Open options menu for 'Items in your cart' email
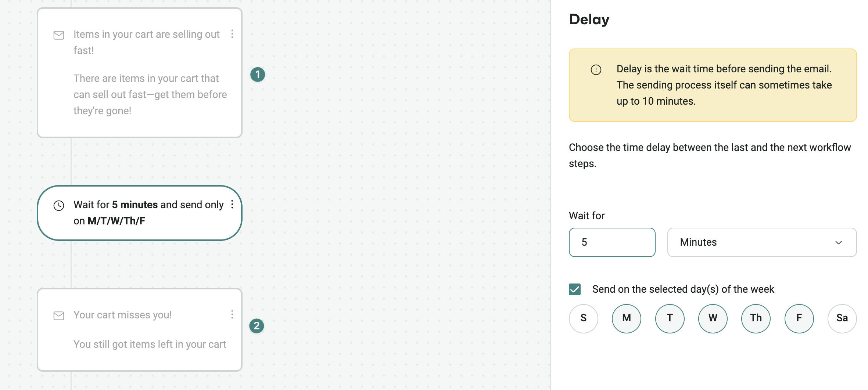The width and height of the screenshot is (868, 390). point(232,34)
